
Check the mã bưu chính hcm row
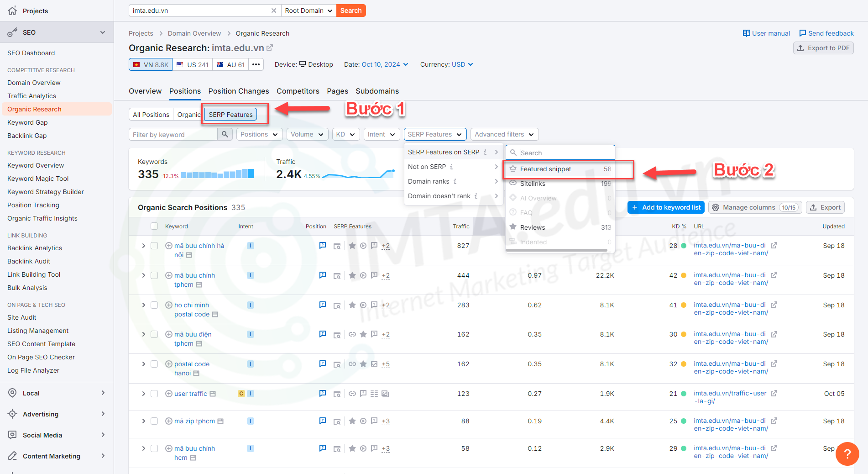click(154, 448)
